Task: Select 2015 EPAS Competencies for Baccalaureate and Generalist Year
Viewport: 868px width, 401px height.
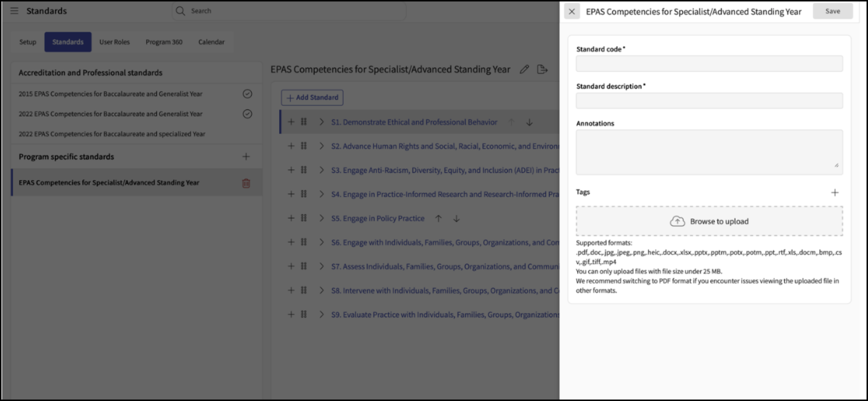Action: point(110,94)
